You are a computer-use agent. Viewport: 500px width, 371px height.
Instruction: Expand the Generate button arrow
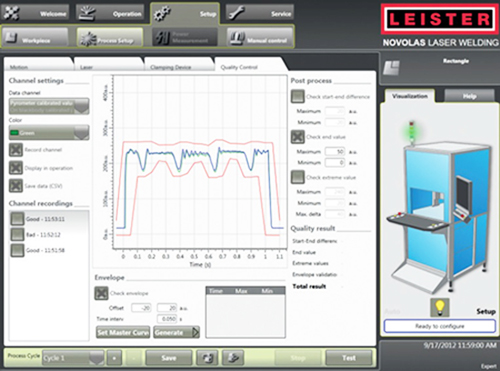[196, 332]
